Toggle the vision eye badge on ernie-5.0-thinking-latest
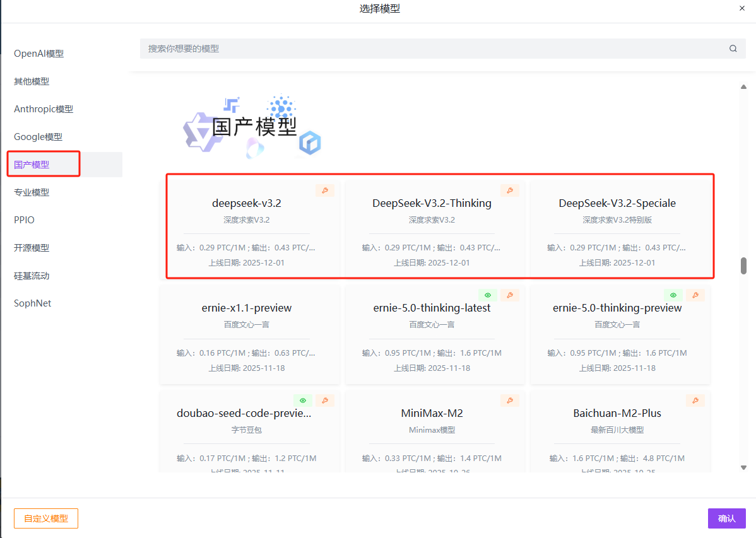756x538 pixels. (487, 295)
